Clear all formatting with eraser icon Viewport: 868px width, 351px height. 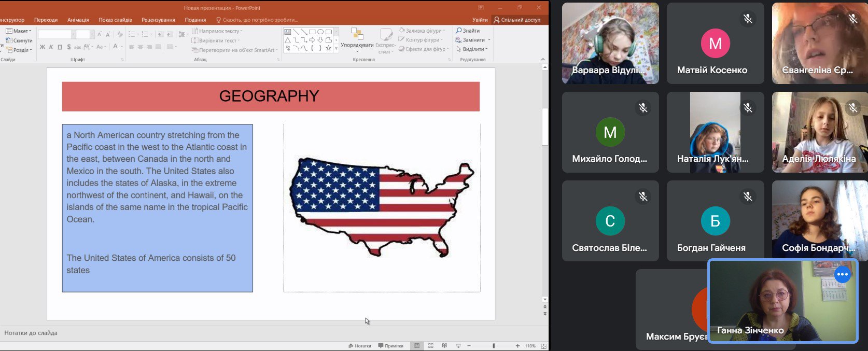pyautogui.click(x=120, y=34)
